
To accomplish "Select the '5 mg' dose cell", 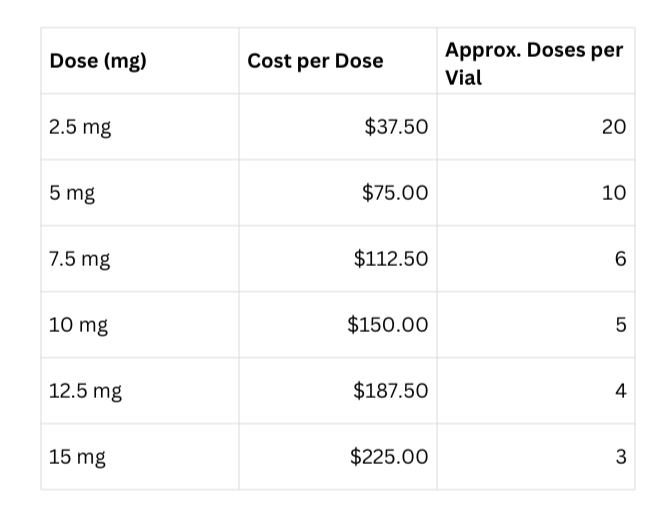I will click(x=140, y=193).
